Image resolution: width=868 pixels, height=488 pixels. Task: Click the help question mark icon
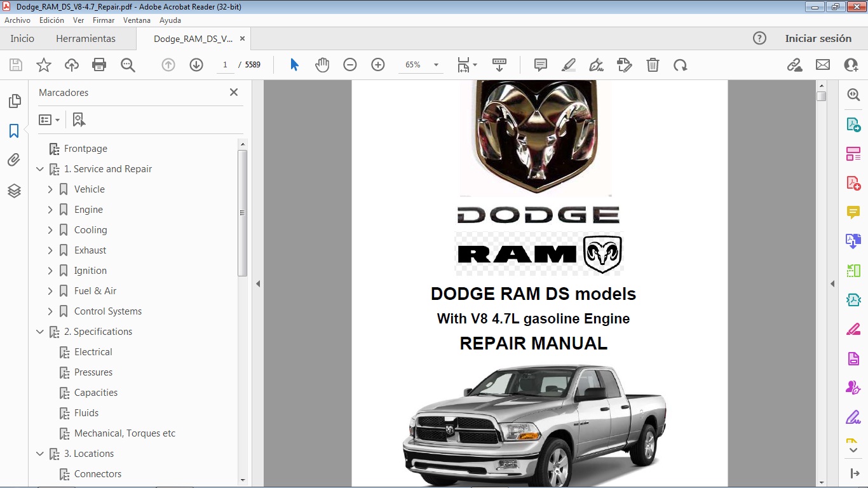759,39
